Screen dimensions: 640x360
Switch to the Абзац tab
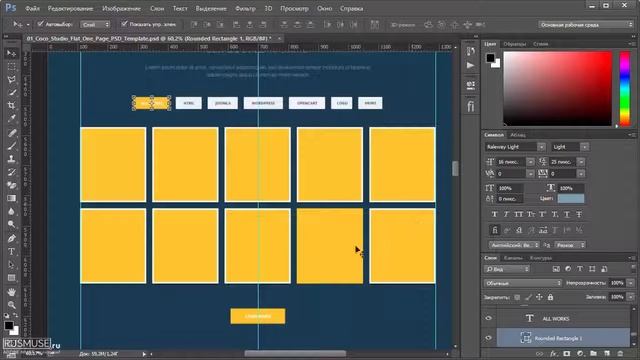(518, 135)
